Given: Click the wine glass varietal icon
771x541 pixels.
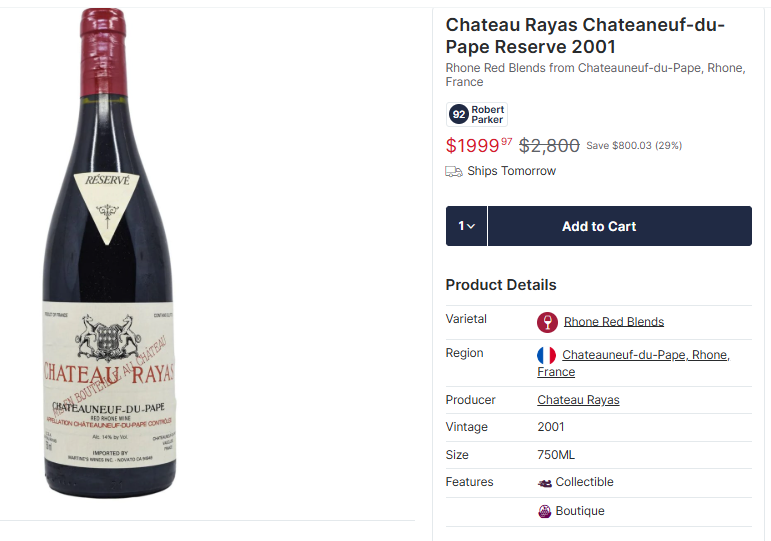Looking at the screenshot, I should click(x=547, y=322).
